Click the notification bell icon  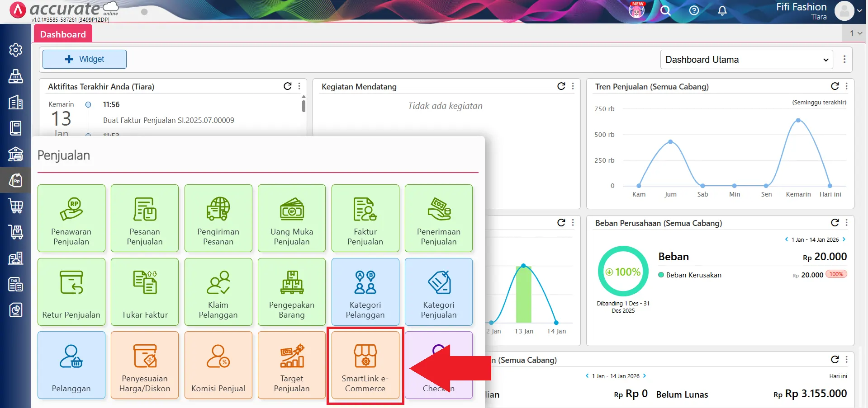722,10
